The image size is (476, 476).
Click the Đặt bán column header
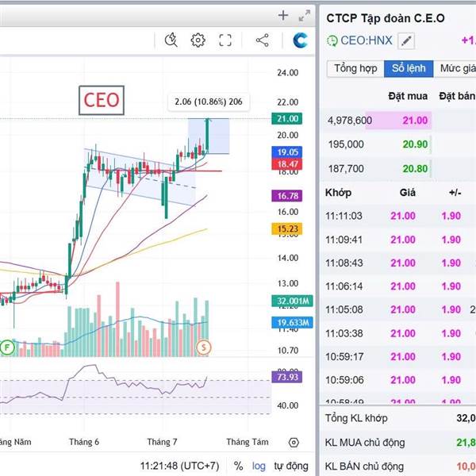tap(457, 96)
